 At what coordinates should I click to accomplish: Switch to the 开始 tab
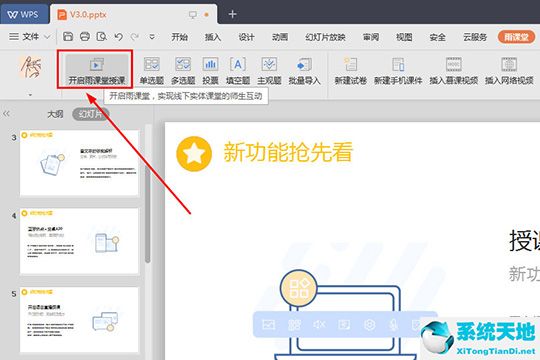[x=179, y=37]
